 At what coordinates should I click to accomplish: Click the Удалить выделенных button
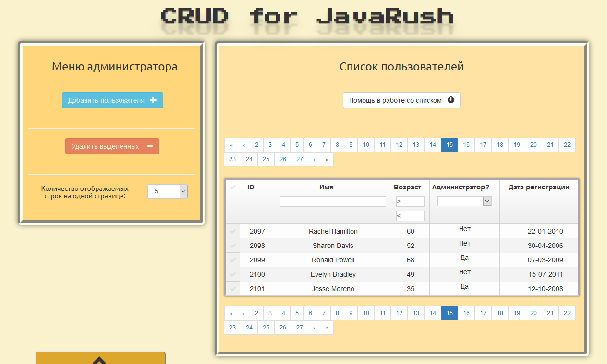pyautogui.click(x=112, y=146)
